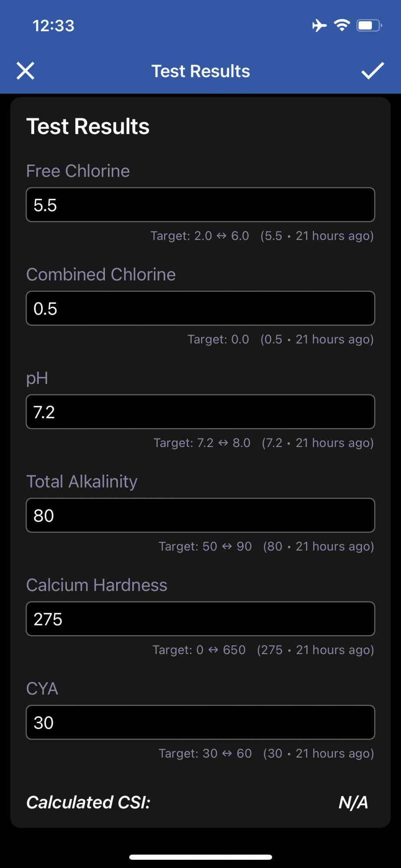
Task: Tap the CYA target 30 to 60 hint
Action: (205, 753)
